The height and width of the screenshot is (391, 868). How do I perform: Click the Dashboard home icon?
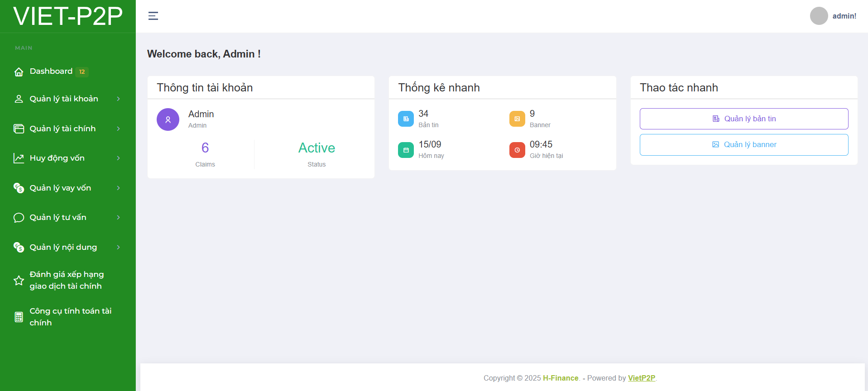click(19, 72)
